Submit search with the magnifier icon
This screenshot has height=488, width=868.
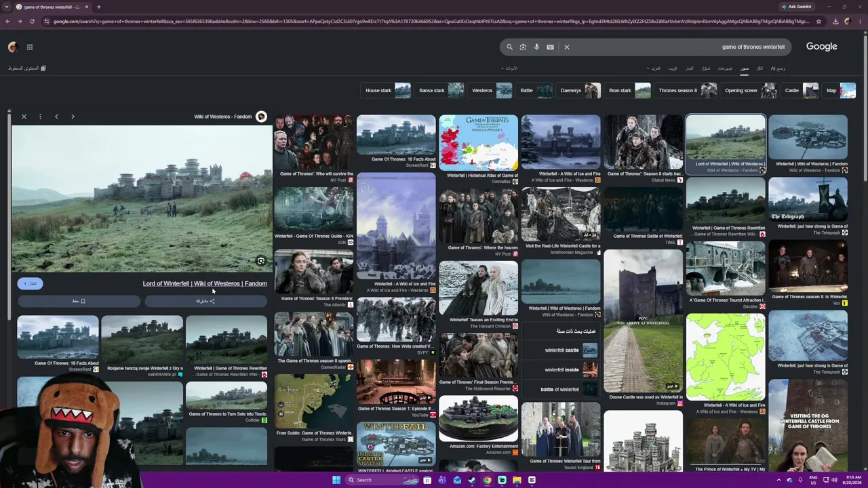[509, 47]
